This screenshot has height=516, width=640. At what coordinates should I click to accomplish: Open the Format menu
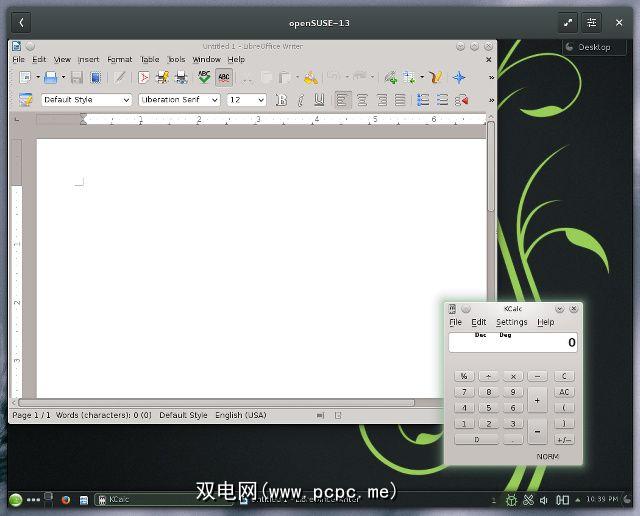(120, 60)
